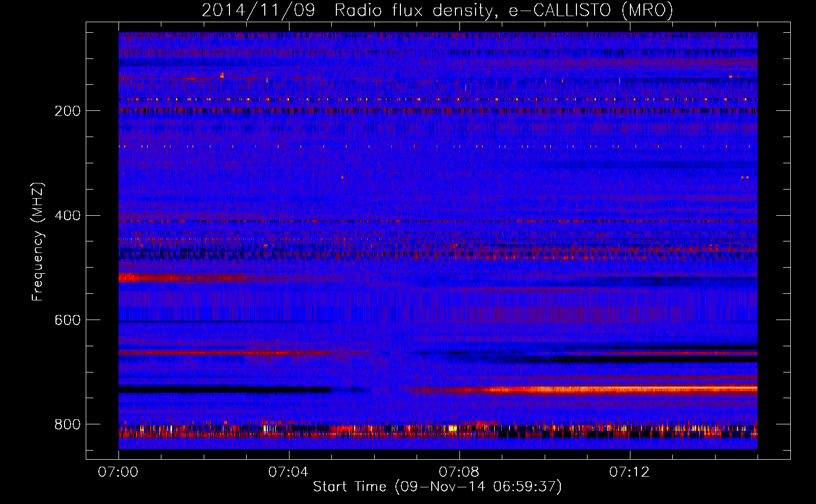Image resolution: width=816 pixels, height=504 pixels.
Task: Click the 'Frequency (MHZ)' axis label
Action: click(x=38, y=242)
